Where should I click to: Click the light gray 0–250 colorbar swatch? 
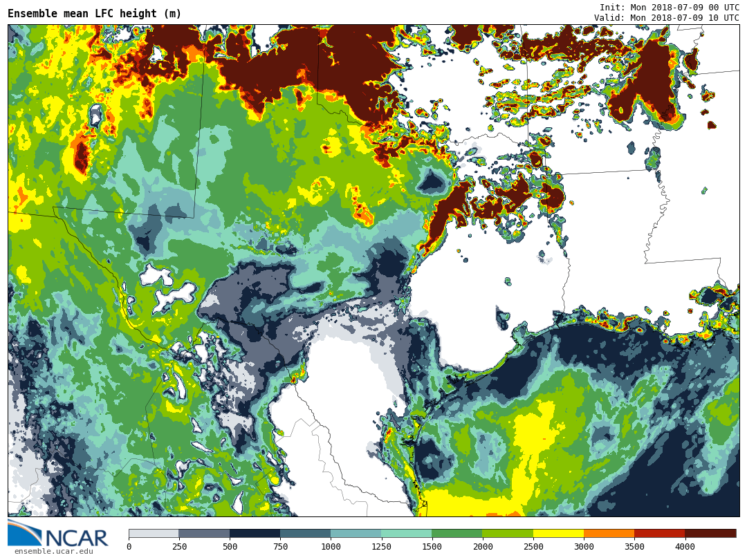coord(154,533)
